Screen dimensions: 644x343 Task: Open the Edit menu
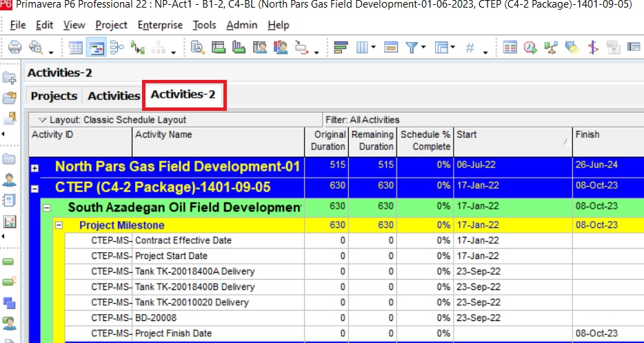[44, 25]
